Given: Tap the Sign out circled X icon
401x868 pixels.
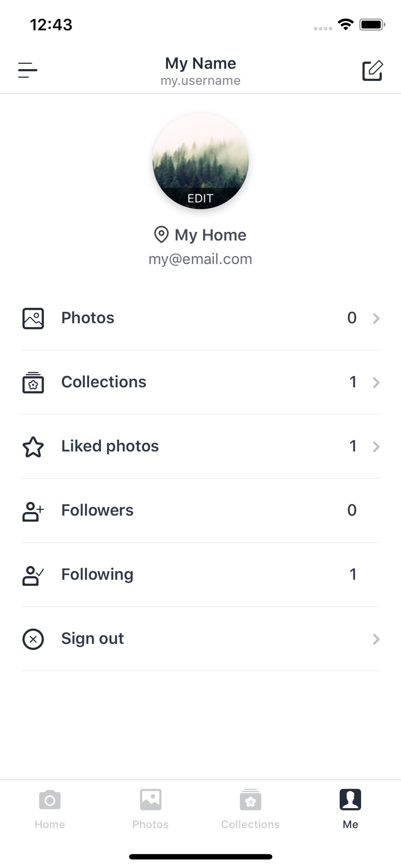Looking at the screenshot, I should pos(33,639).
